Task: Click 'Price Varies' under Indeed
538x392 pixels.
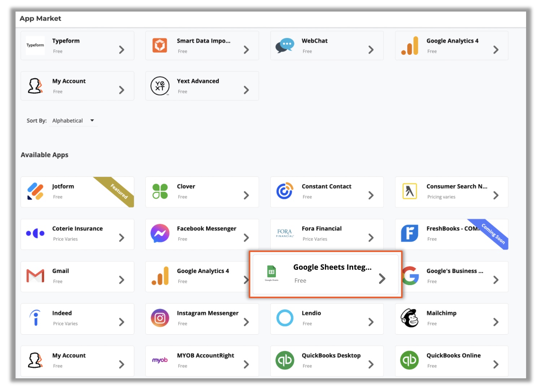Action: click(65, 323)
